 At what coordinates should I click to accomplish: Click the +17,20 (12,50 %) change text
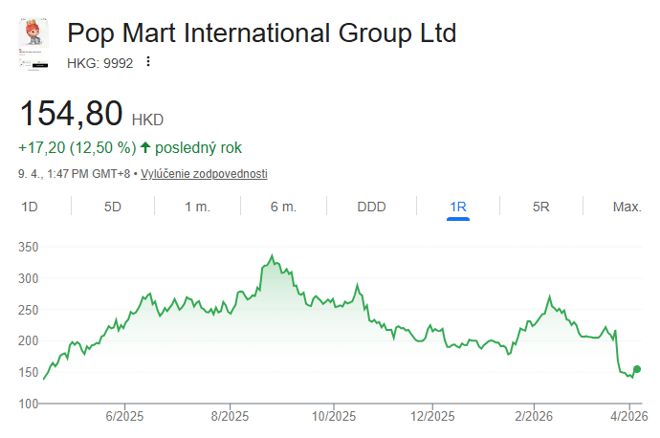tap(77, 148)
